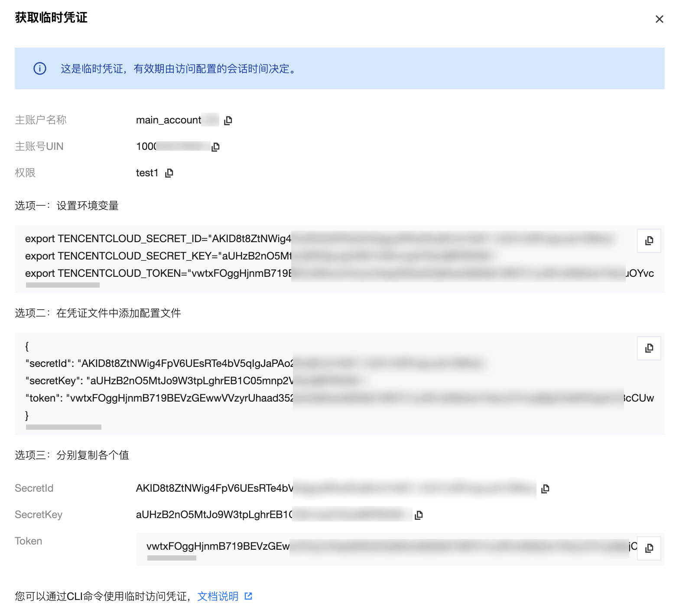Copy the JSON credential config block
Screen dimensions: 676x616
(649, 348)
